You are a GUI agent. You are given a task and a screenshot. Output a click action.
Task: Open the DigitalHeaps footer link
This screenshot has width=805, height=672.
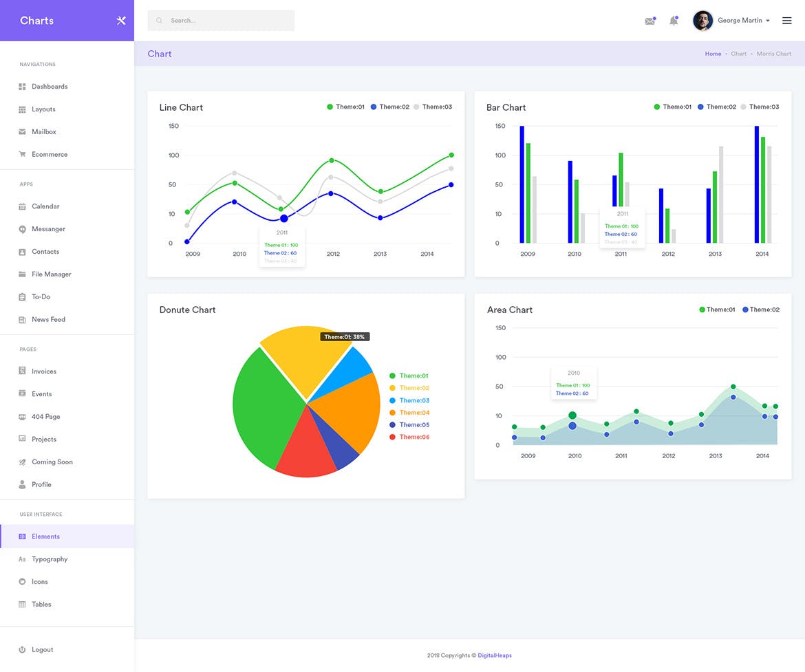coord(494,655)
